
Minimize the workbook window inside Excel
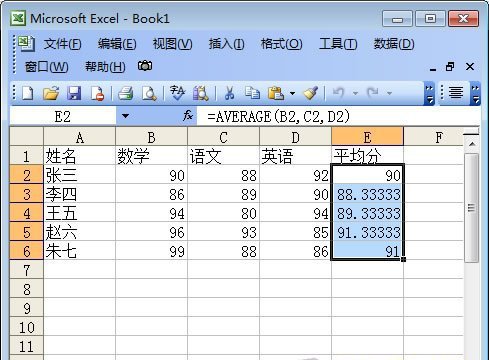tap(433, 68)
